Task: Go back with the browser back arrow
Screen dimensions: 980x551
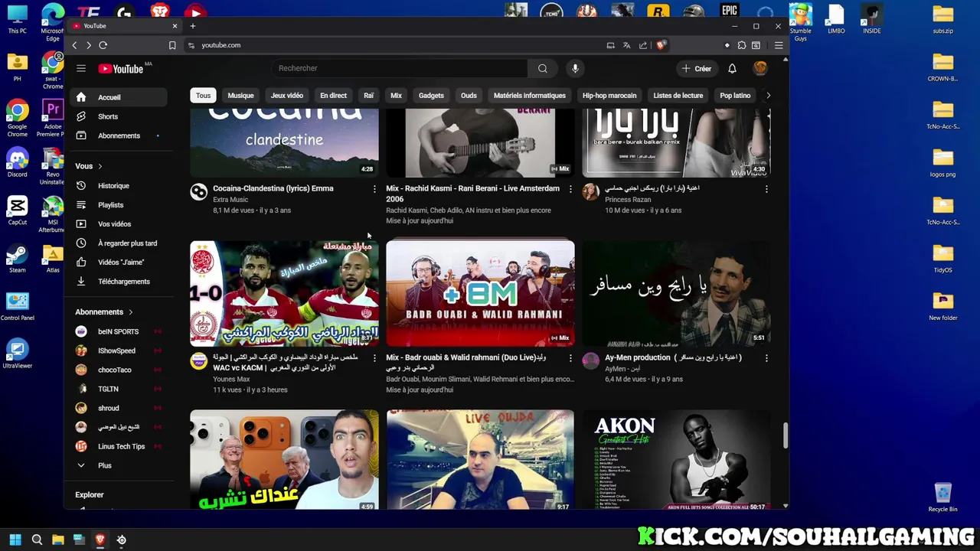Action: pyautogui.click(x=74, y=45)
